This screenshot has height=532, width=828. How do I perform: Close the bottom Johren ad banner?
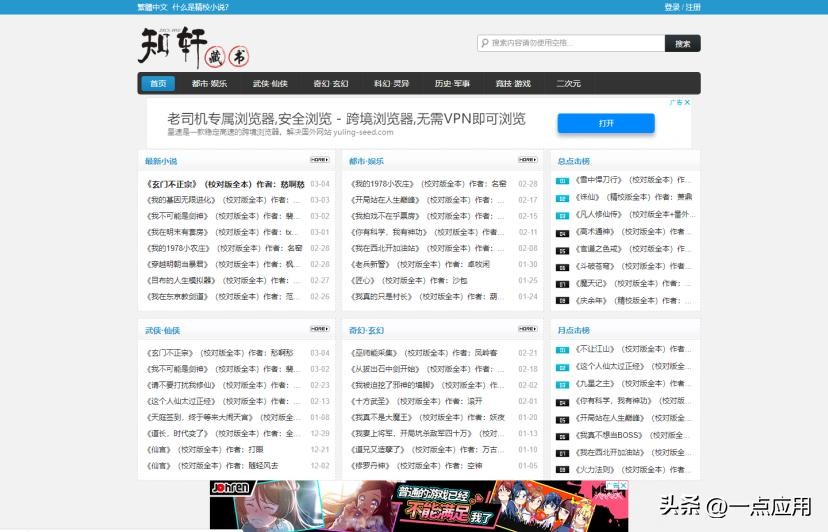tap(622, 486)
